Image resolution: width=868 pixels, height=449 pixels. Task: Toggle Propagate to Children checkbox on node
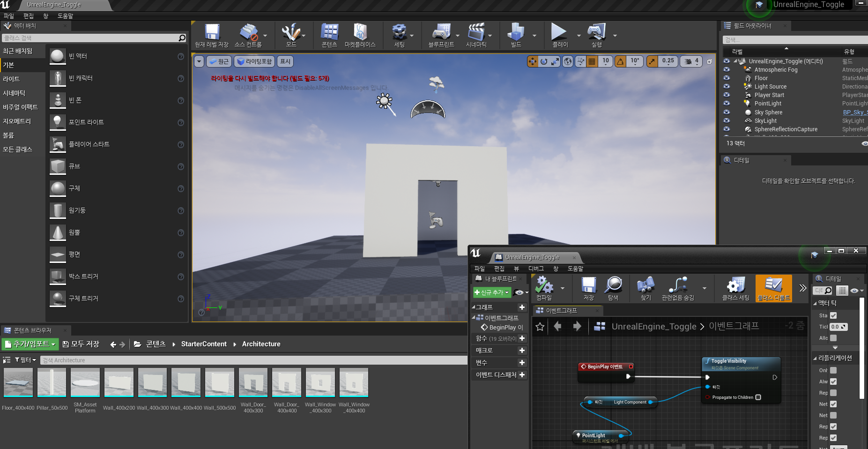[758, 397]
